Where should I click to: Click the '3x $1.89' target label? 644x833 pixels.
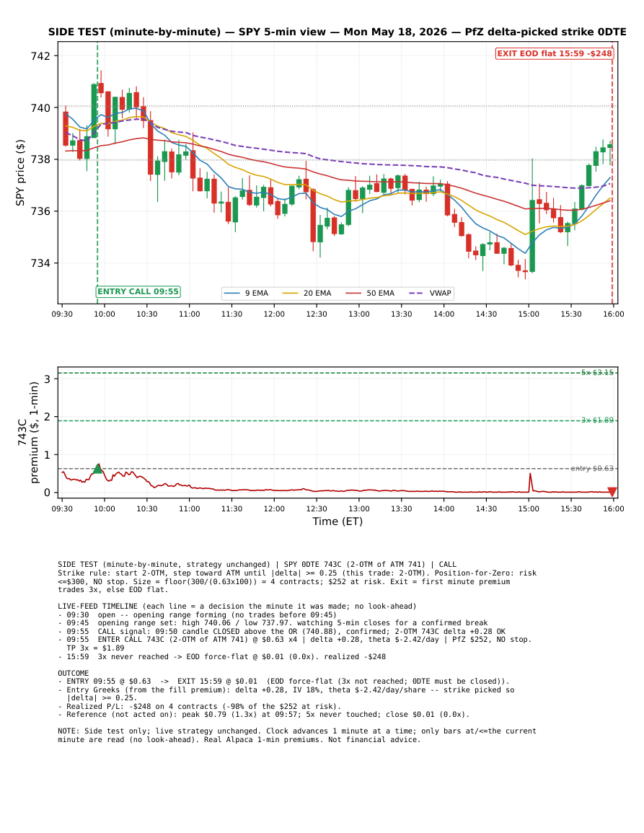(x=597, y=420)
